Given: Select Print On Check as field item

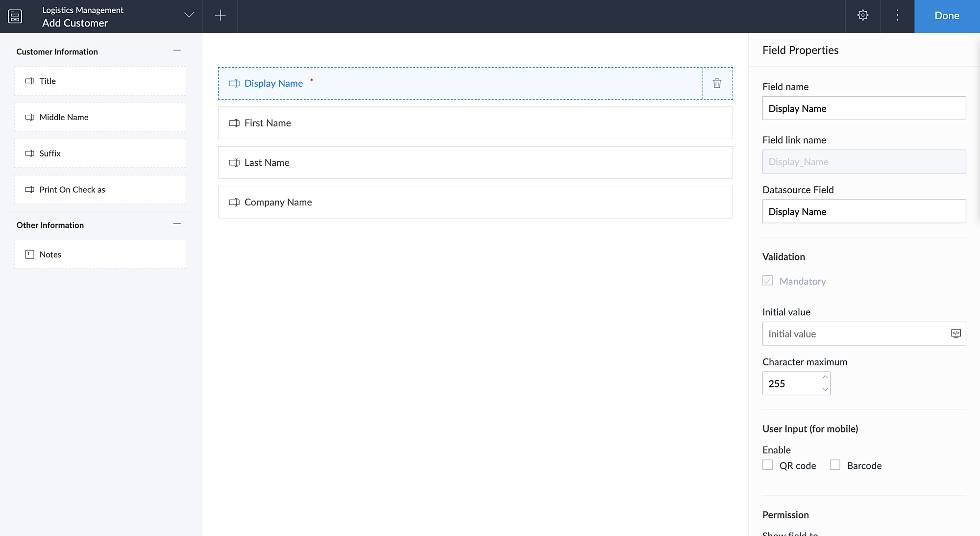Looking at the screenshot, I should (100, 190).
